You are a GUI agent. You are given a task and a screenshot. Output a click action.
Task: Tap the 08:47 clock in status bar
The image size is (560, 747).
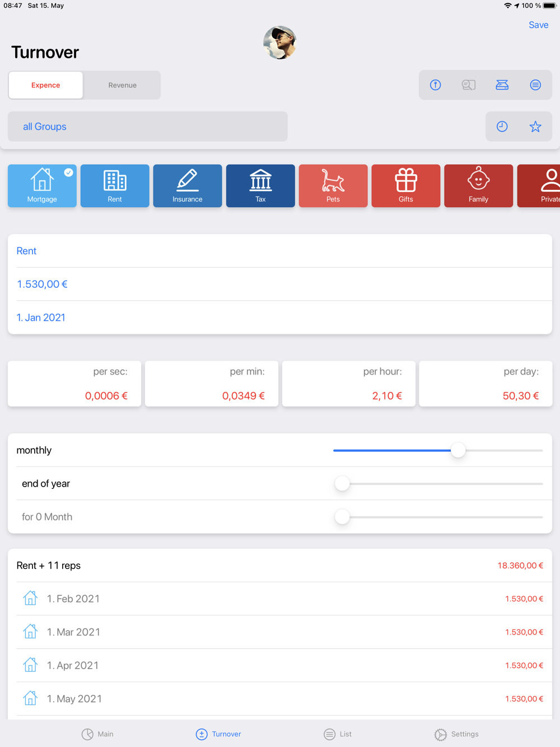(13, 6)
